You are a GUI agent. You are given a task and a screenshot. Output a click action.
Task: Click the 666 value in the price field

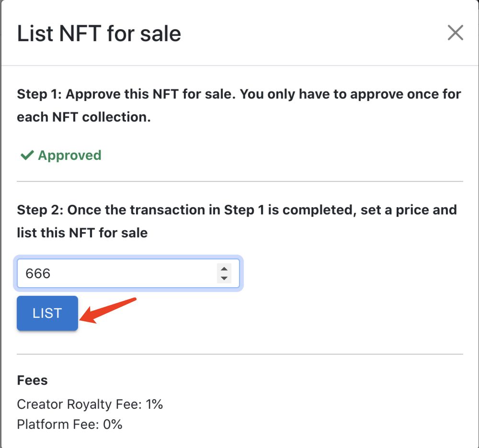(38, 274)
